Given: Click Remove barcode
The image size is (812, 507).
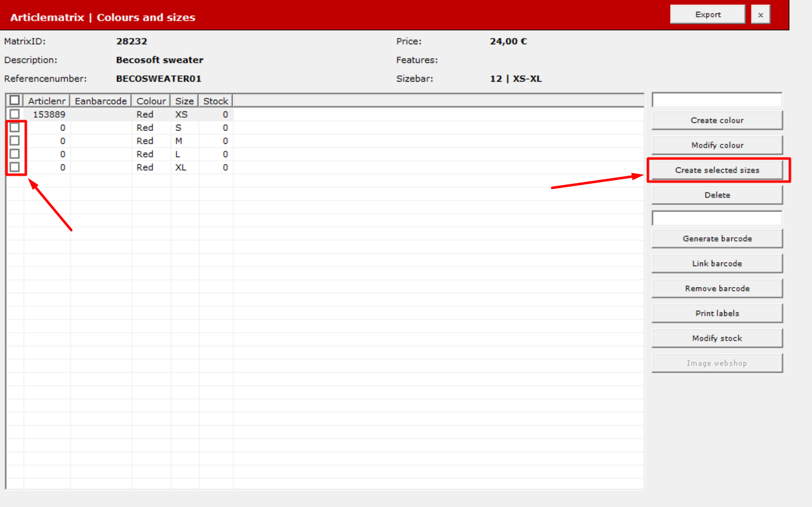Looking at the screenshot, I should pos(717,288).
